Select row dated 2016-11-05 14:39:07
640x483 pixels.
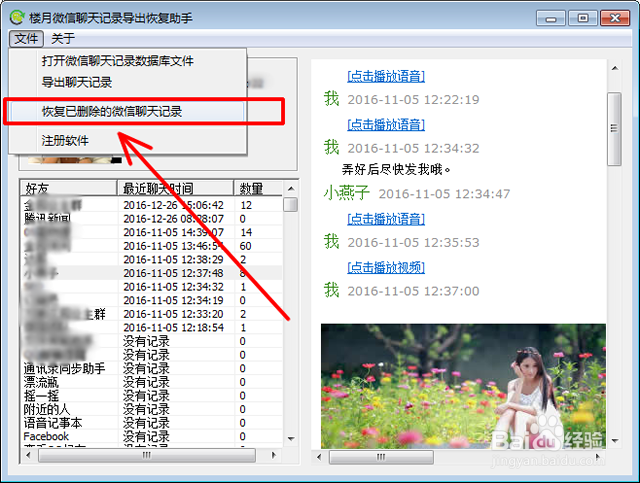[x=151, y=232]
